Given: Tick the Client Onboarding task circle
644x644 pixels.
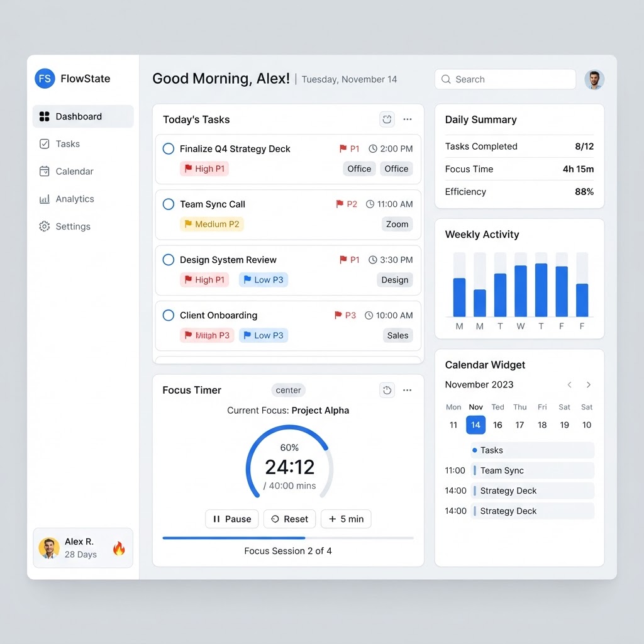Looking at the screenshot, I should pyautogui.click(x=169, y=315).
